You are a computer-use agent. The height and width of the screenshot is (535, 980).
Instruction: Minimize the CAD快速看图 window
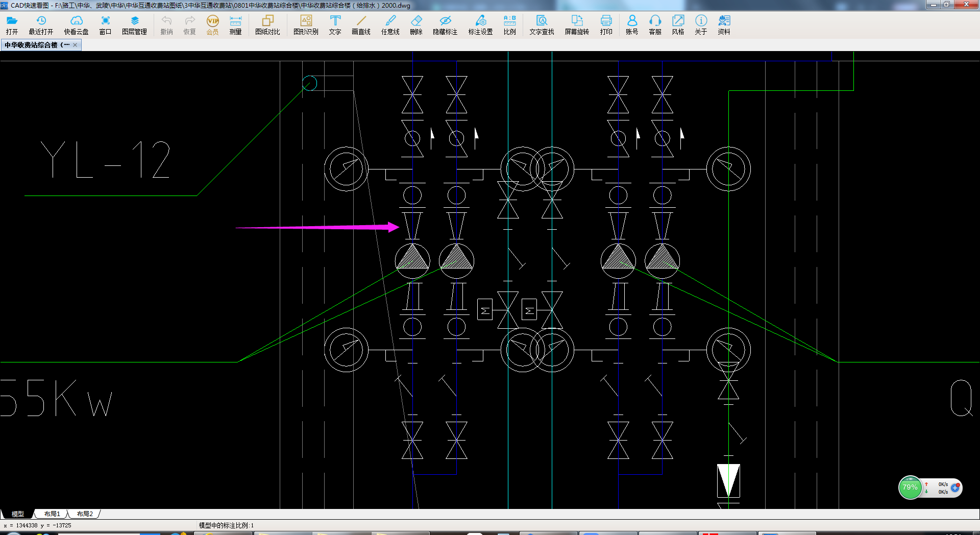(934, 4)
